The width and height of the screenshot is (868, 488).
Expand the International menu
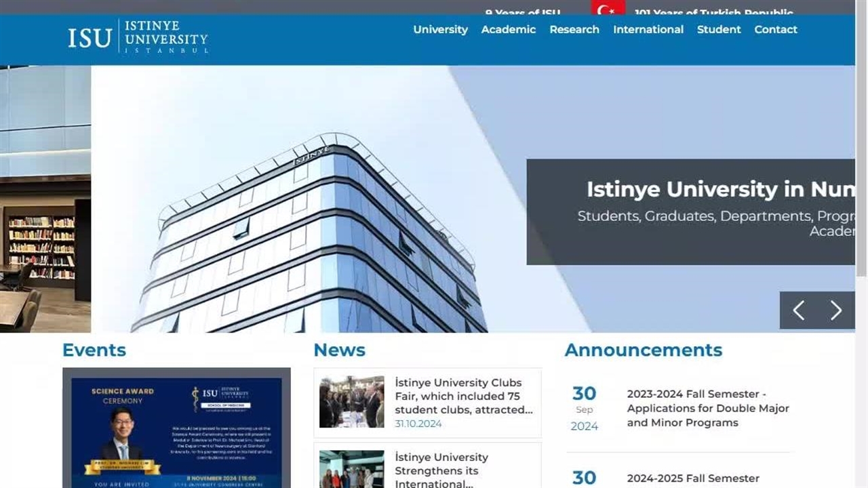(x=648, y=30)
